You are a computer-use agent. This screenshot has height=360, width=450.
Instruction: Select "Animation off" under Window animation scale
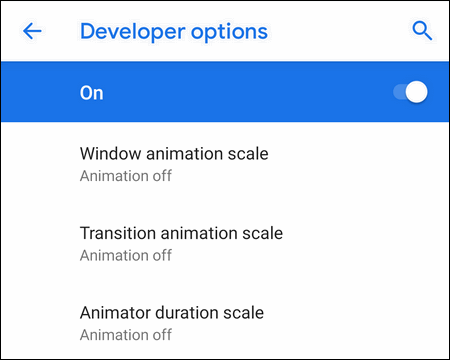tap(126, 176)
